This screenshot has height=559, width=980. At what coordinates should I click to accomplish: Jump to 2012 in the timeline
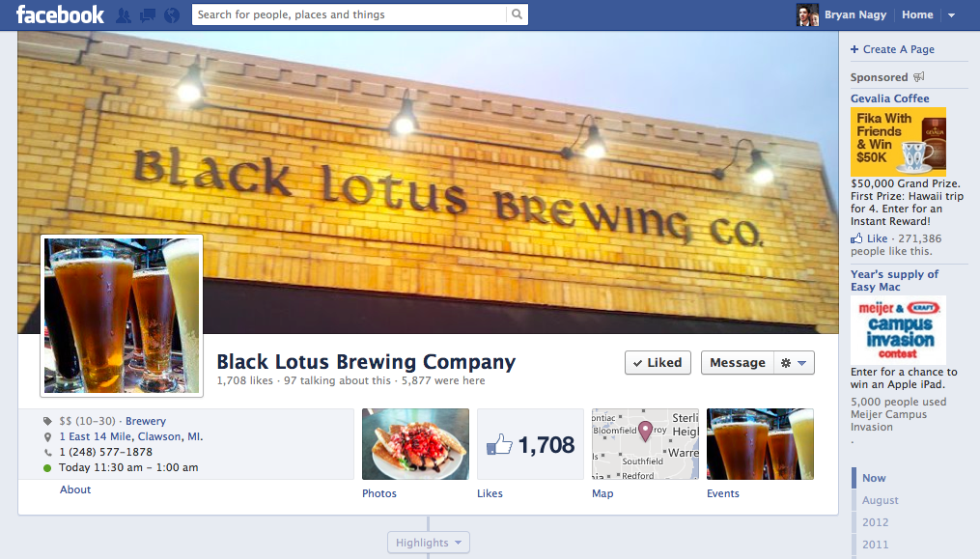pyautogui.click(x=875, y=522)
